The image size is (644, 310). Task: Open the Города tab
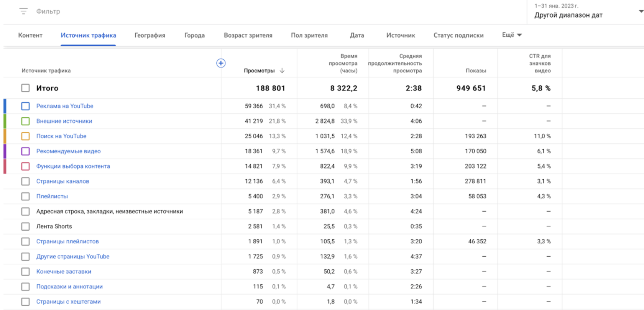[x=194, y=35]
